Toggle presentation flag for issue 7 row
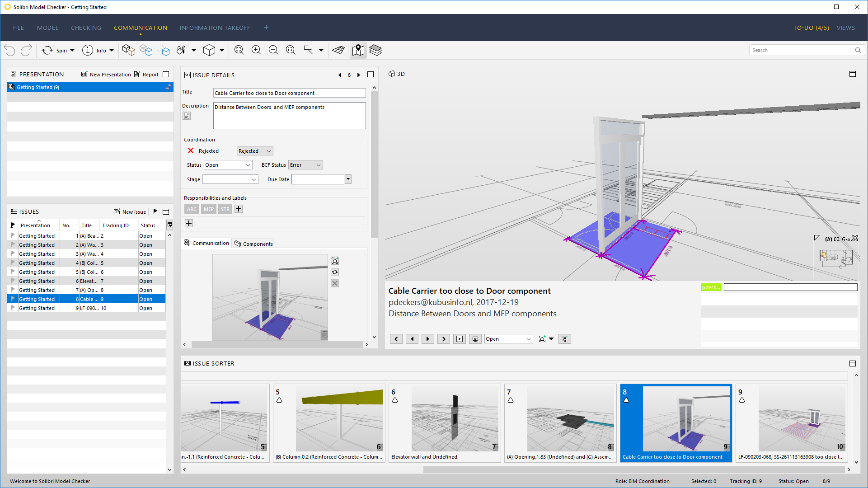This screenshot has height=488, width=868. point(13,290)
